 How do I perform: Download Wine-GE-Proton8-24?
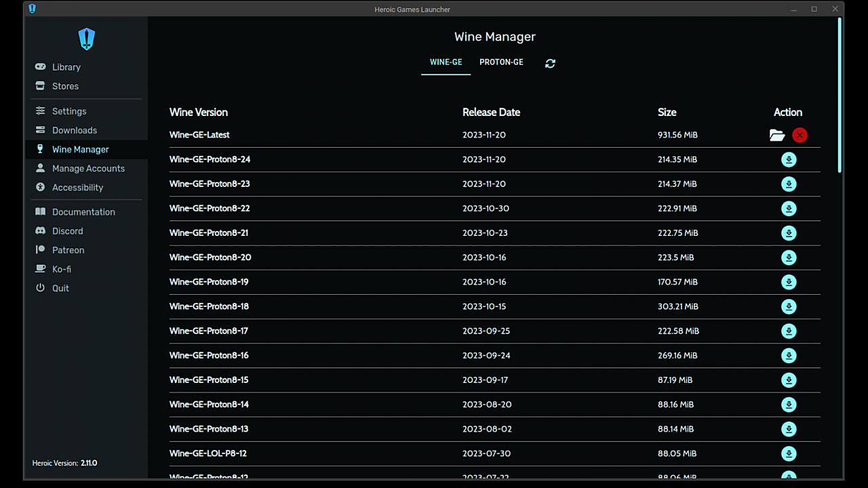(789, 160)
